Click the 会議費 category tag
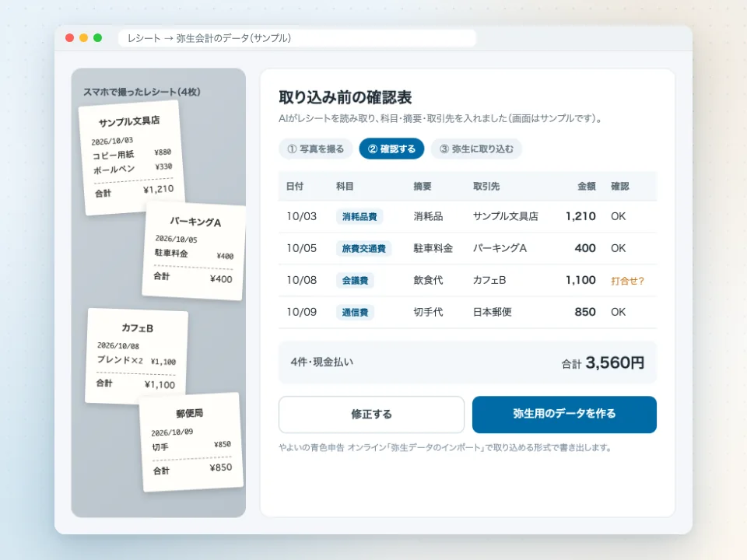This screenshot has width=747, height=560. (x=355, y=281)
